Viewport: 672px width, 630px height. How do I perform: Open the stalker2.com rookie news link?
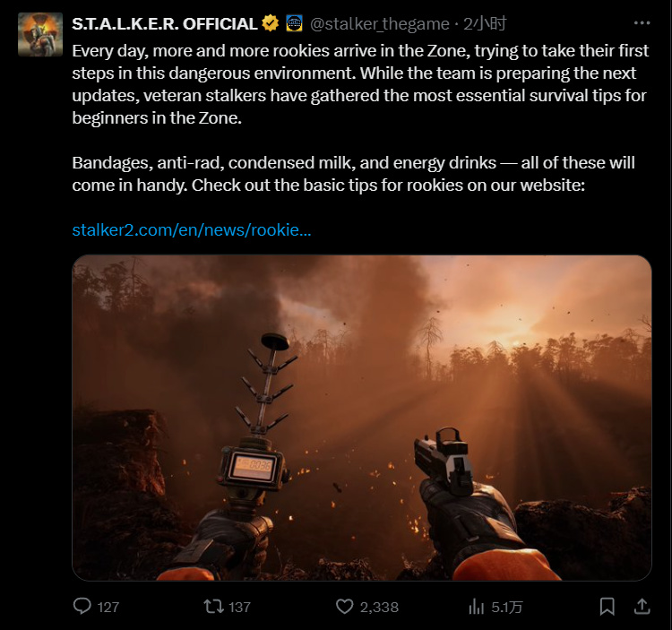click(x=192, y=229)
